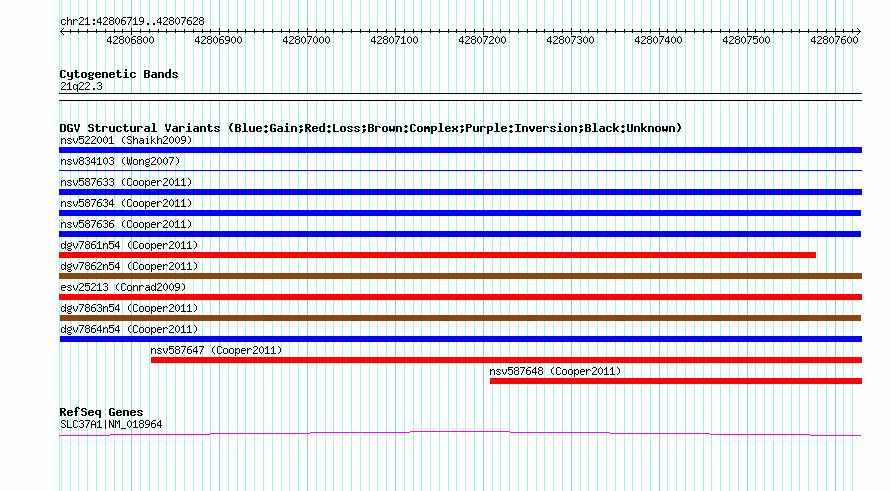Click the nsv587648 (Cooper2011) label
Screen dimensions: 890x491
click(x=555, y=371)
